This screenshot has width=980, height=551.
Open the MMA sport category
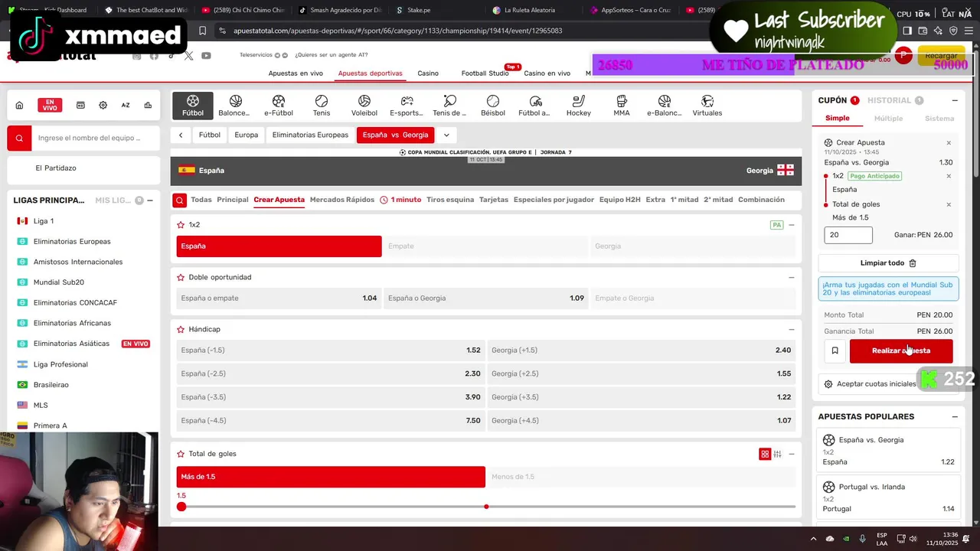(622, 106)
